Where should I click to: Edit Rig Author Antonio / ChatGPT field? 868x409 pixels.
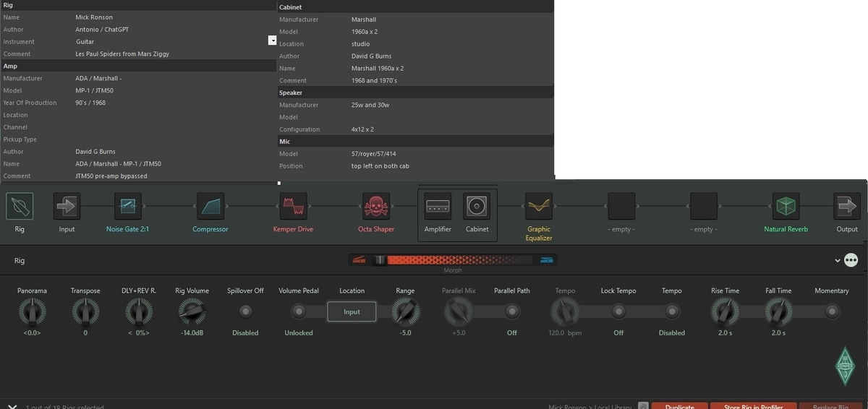(174, 30)
